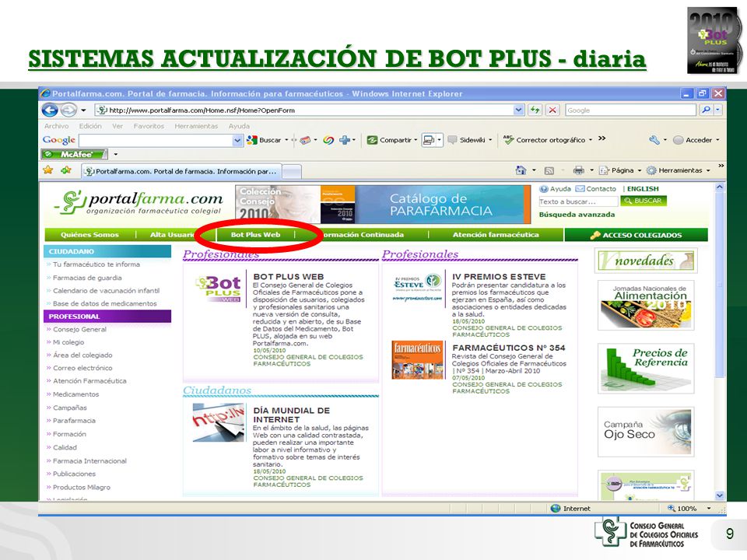Click the ACCESO COLEGIADOS button
The width and height of the screenshot is (747, 560).
[x=636, y=235]
